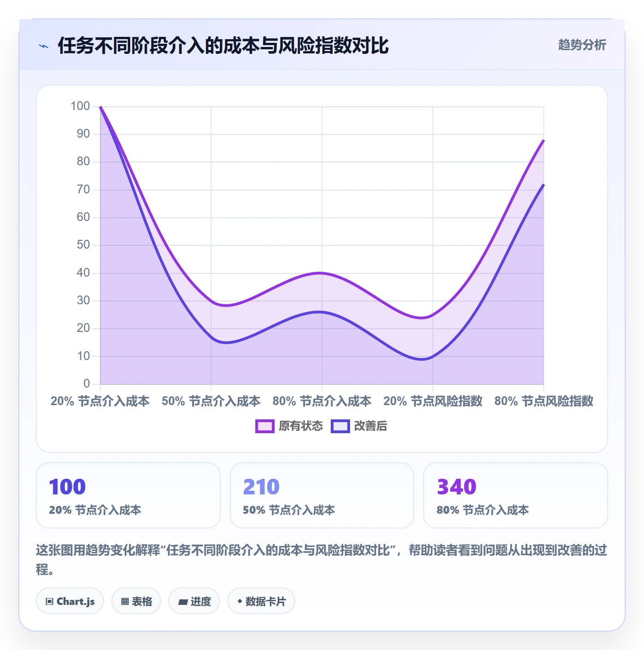Toggle the 改善后 legend series
This screenshot has width=644, height=650.
pyautogui.click(x=359, y=426)
